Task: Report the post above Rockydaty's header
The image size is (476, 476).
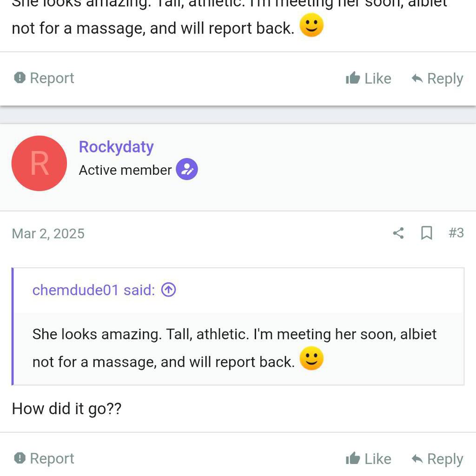Action: point(44,78)
